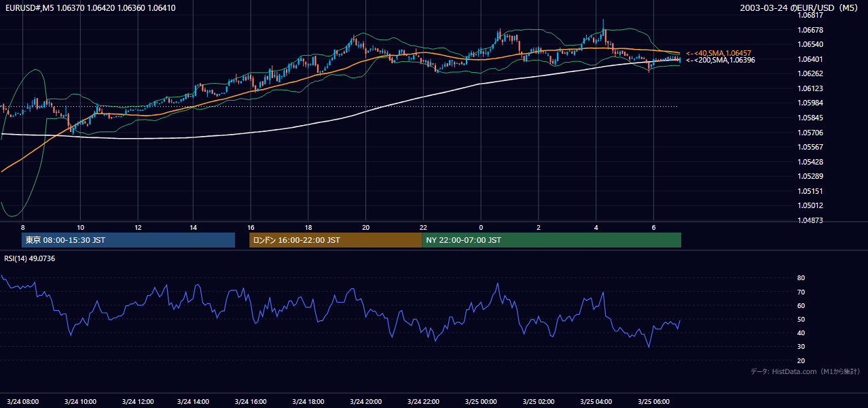Click the bottom time label 3/25 04:00

coord(596,402)
